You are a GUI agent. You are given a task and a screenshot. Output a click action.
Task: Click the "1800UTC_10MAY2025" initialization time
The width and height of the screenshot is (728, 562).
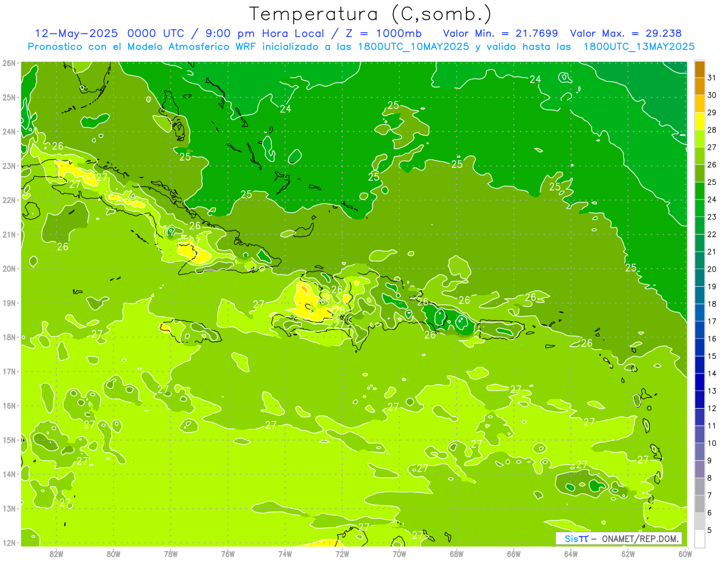[413, 47]
